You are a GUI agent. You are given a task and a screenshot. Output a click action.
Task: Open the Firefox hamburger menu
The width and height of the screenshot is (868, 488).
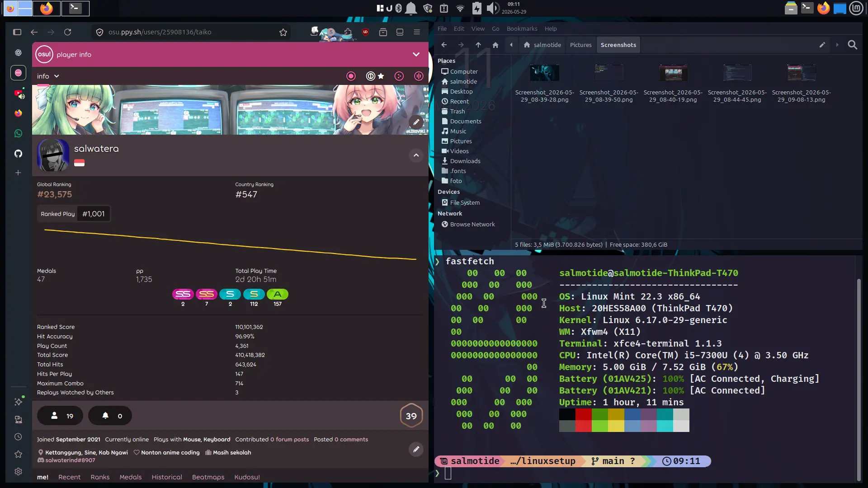point(417,32)
